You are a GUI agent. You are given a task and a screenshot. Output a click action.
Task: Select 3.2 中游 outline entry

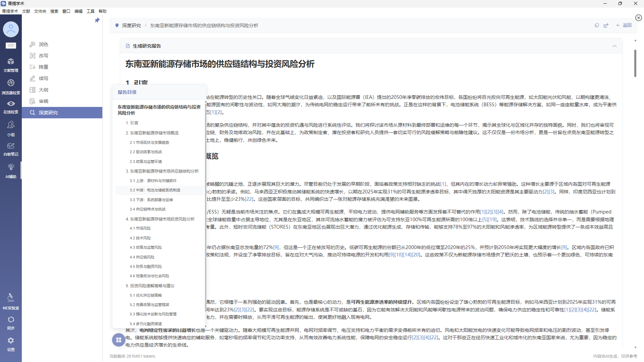pos(155,190)
